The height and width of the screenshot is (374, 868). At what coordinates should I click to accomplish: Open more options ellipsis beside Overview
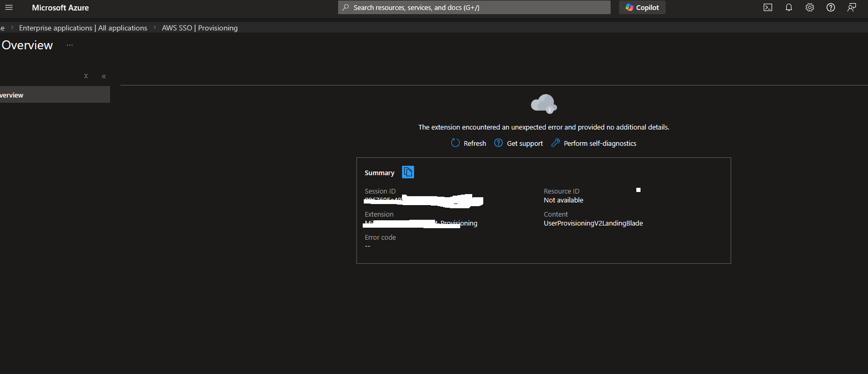[x=70, y=45]
